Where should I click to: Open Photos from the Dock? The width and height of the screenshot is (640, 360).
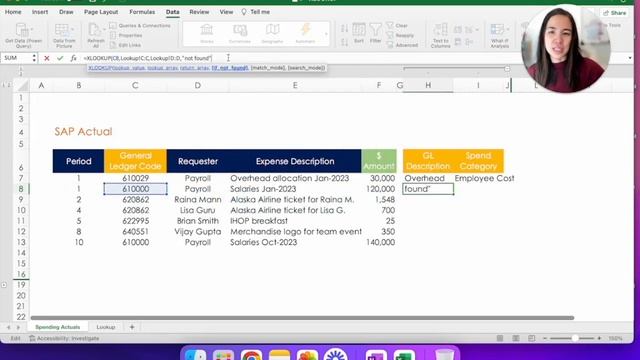tap(307, 356)
